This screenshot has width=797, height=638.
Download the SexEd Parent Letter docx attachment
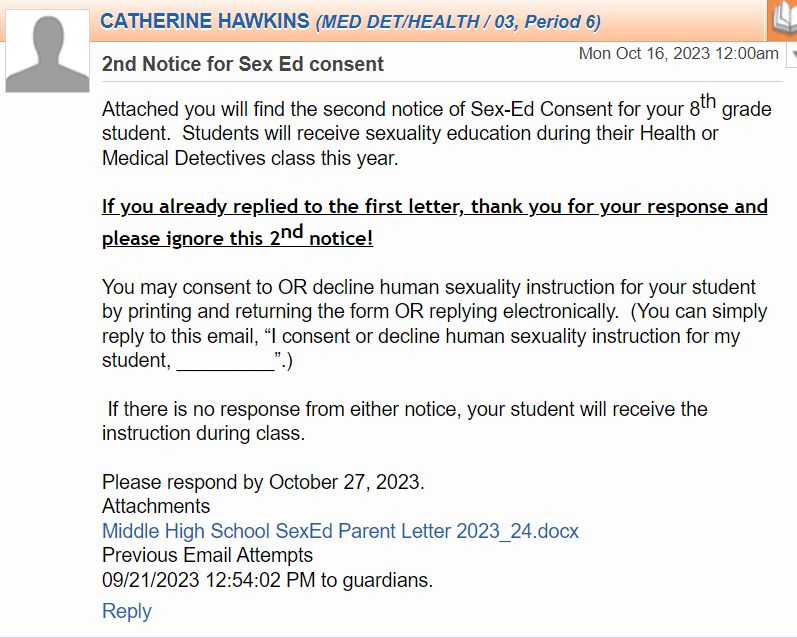340,530
